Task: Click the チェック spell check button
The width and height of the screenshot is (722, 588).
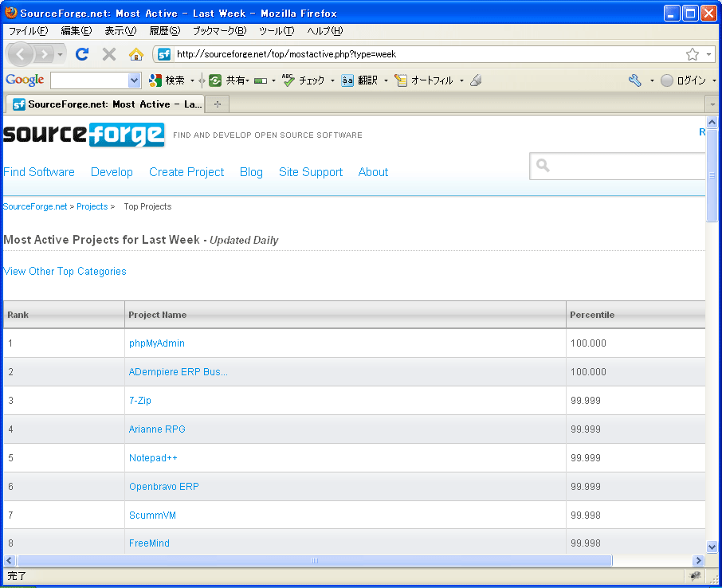Action: pyautogui.click(x=304, y=80)
